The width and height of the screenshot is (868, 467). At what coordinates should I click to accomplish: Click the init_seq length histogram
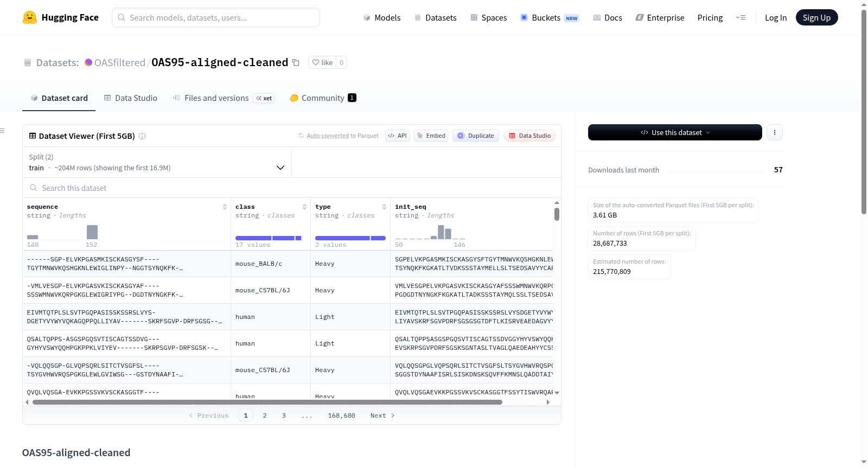click(430, 232)
